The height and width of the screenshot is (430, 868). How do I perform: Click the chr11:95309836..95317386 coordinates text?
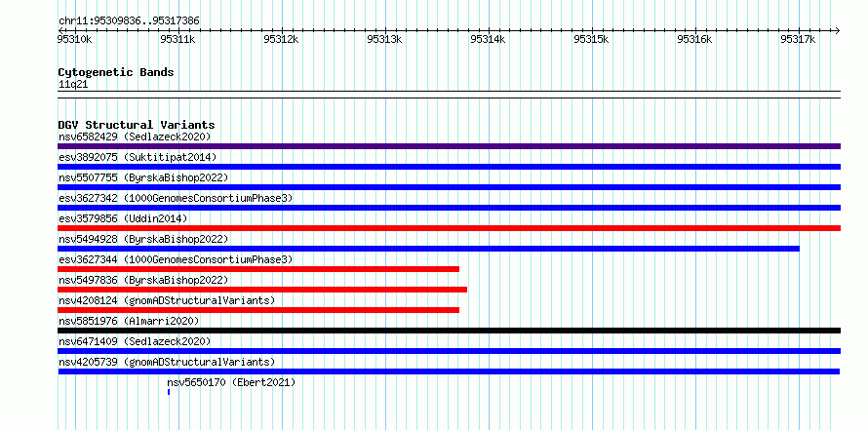point(129,21)
